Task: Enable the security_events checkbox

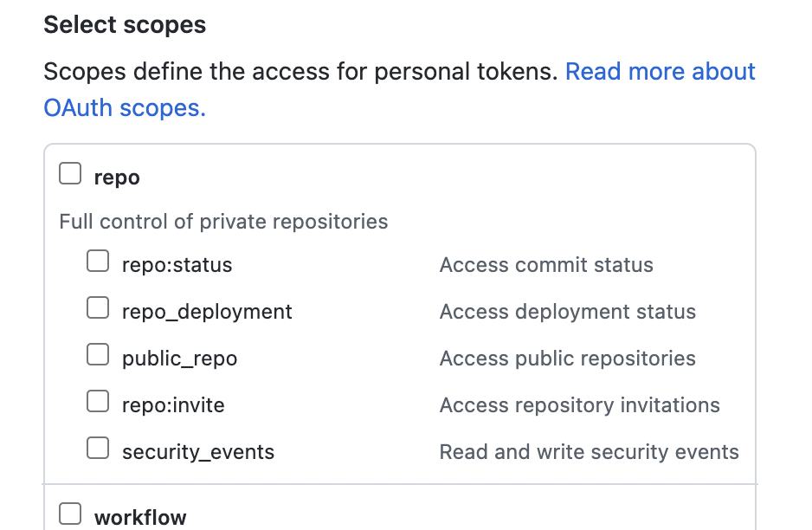Action: pyautogui.click(x=98, y=449)
